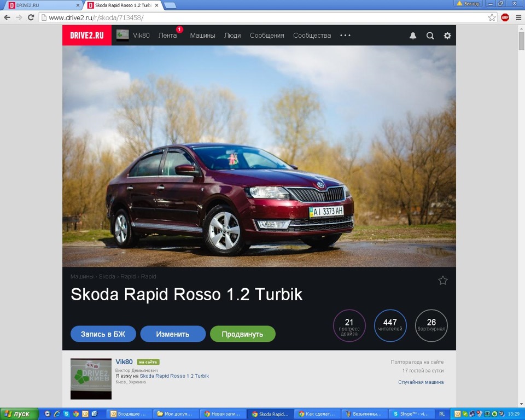Click Skoda breadcrumb link
525x420 pixels.
pos(107,276)
